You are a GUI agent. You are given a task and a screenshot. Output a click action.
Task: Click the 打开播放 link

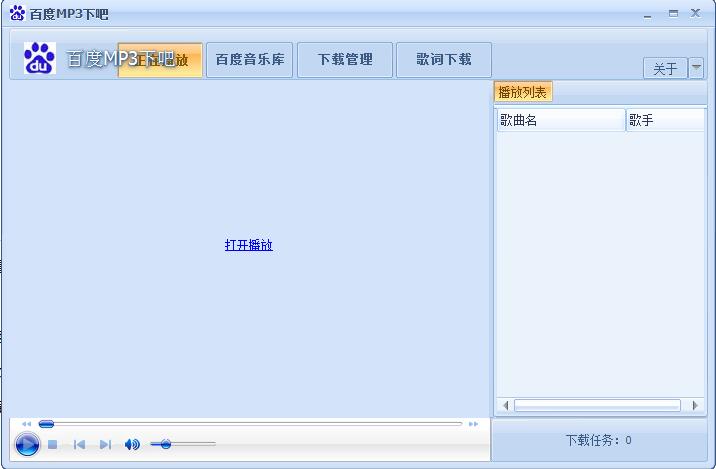[x=249, y=245]
